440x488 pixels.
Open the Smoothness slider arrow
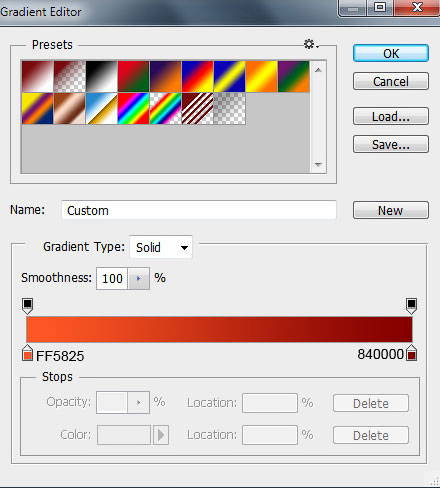[138, 278]
